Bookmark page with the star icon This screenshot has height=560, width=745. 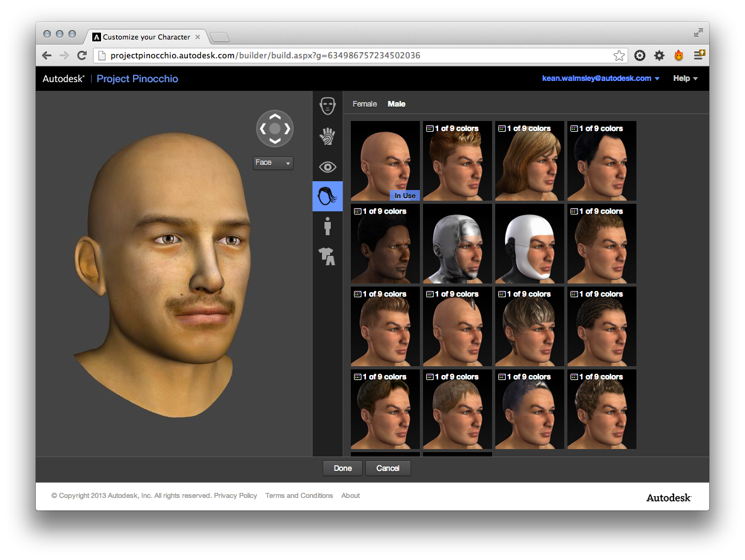tap(619, 56)
